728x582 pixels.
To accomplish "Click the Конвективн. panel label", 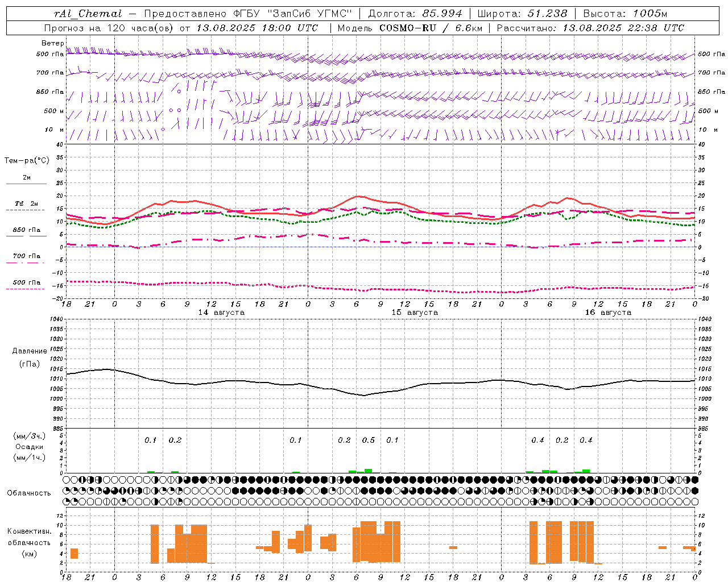I will (x=30, y=531).
